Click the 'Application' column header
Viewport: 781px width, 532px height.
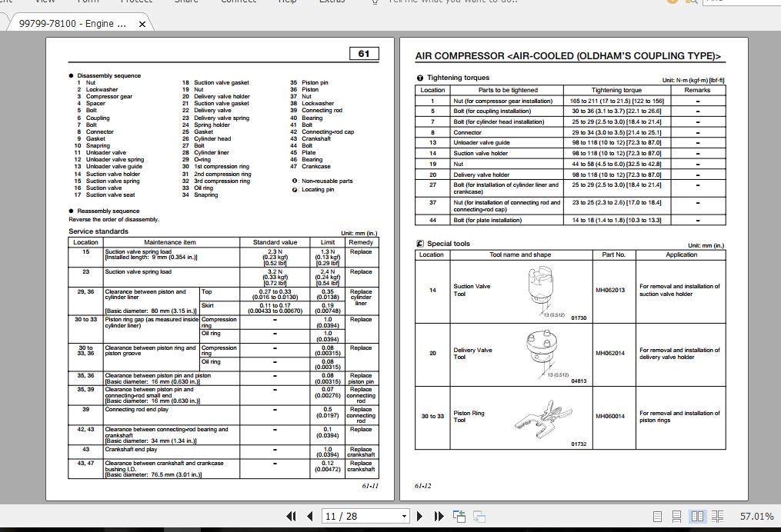click(x=682, y=254)
